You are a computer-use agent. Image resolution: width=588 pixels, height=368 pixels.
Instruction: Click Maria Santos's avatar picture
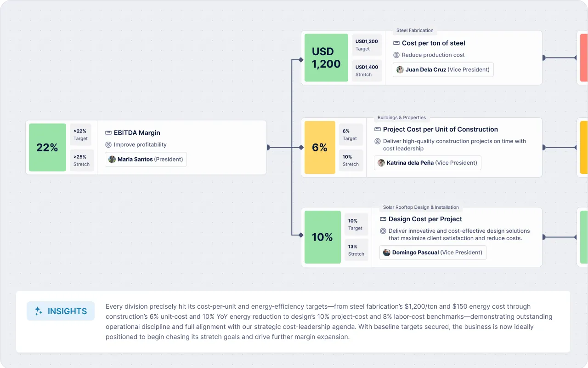point(112,160)
